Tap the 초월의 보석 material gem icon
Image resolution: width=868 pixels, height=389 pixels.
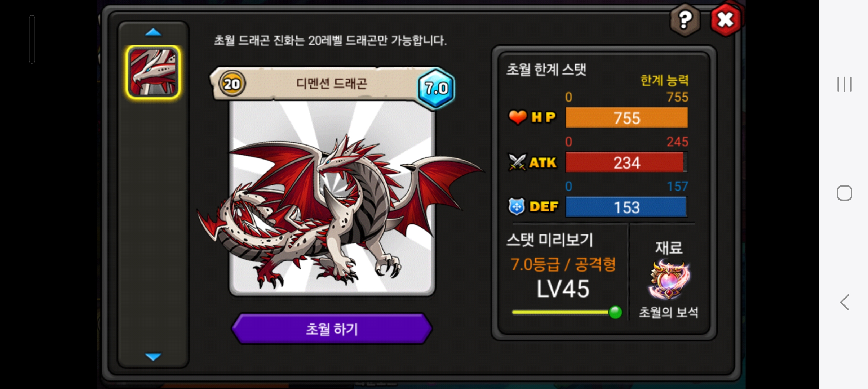pos(669,280)
